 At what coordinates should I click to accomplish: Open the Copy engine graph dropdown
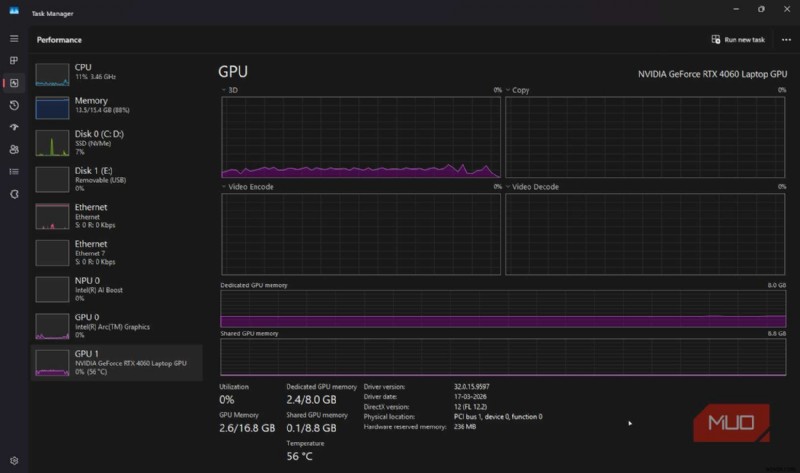pyautogui.click(x=517, y=90)
